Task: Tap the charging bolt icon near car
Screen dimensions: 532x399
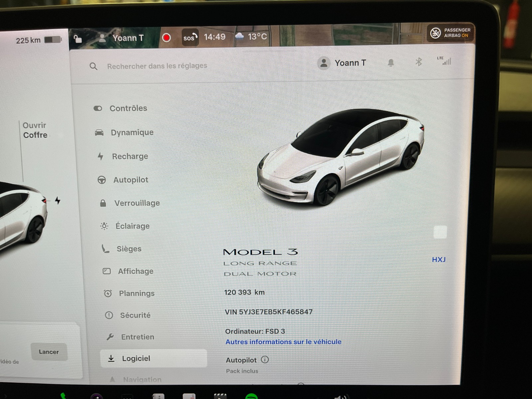Action: pyautogui.click(x=58, y=200)
